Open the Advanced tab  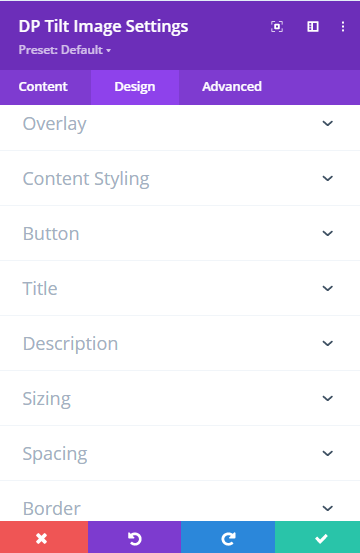click(232, 87)
